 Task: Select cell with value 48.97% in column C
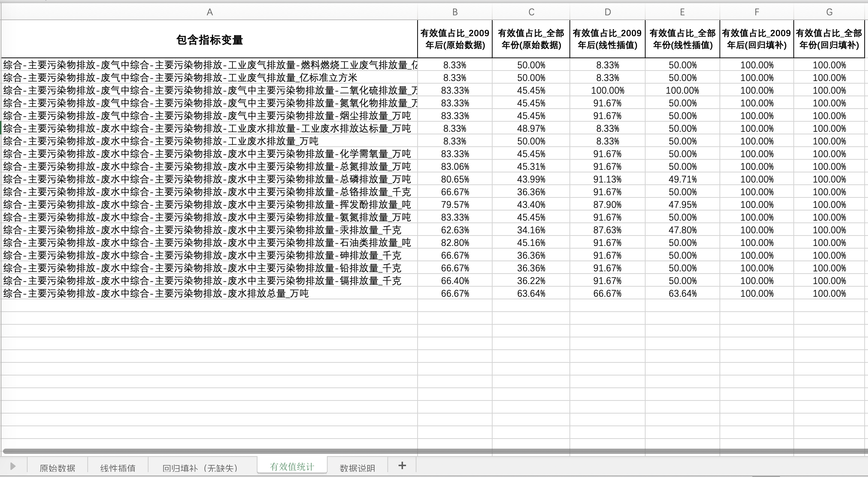pyautogui.click(x=531, y=128)
